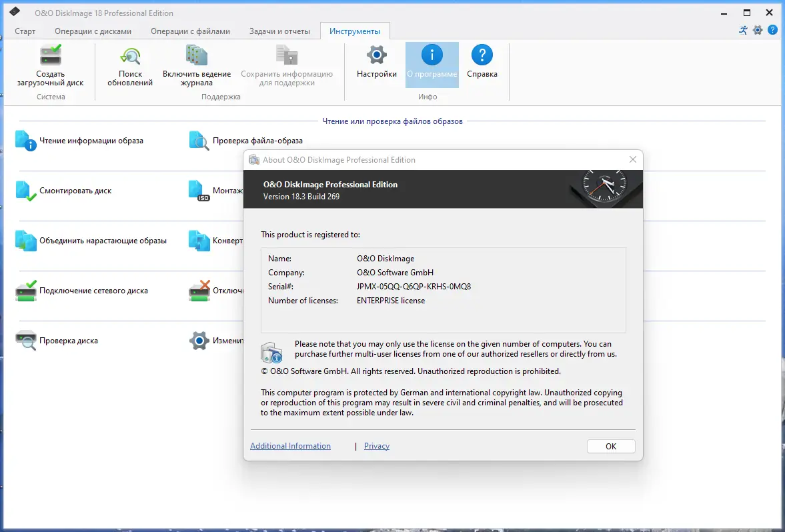Click the Проверка диска label
The width and height of the screenshot is (785, 532).
click(69, 341)
